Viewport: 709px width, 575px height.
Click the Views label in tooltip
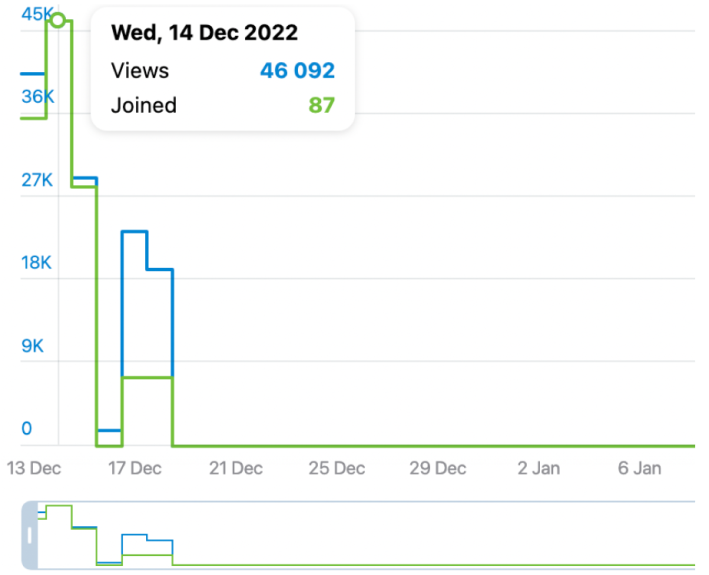point(140,71)
